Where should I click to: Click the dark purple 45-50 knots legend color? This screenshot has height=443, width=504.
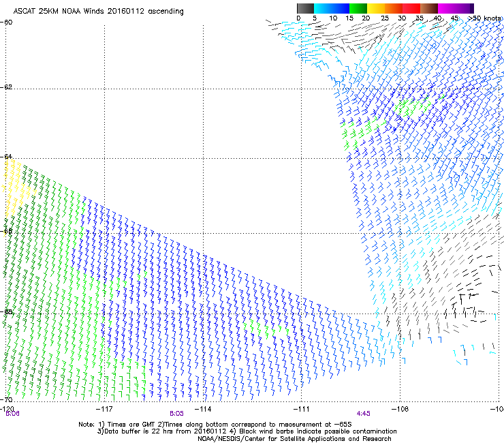(464, 8)
